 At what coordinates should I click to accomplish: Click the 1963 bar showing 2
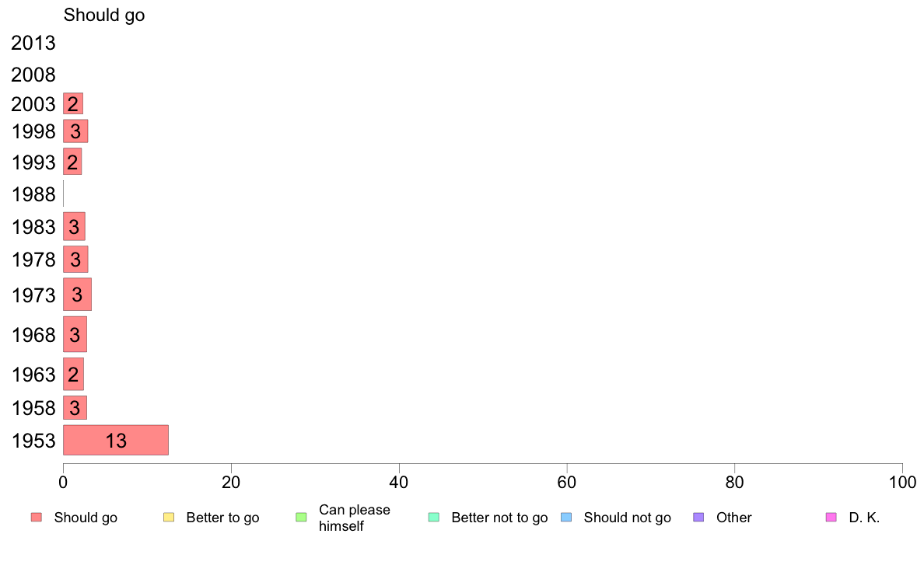pyautogui.click(x=74, y=374)
